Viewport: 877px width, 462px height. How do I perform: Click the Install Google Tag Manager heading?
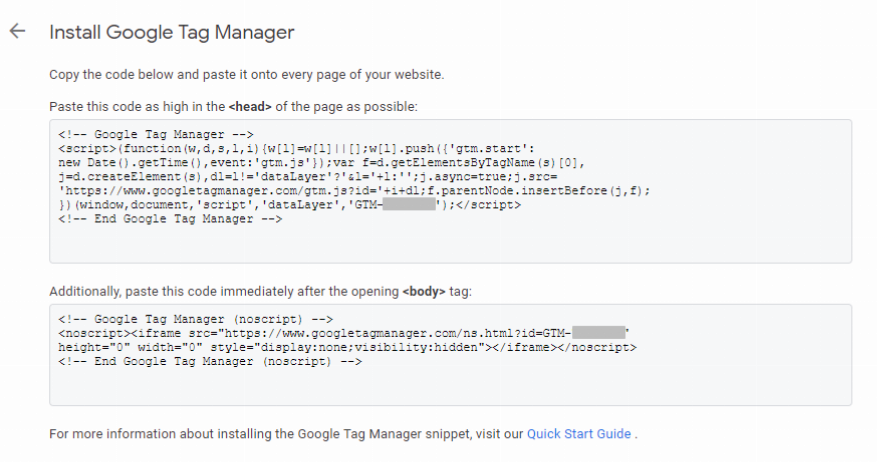coord(172,32)
